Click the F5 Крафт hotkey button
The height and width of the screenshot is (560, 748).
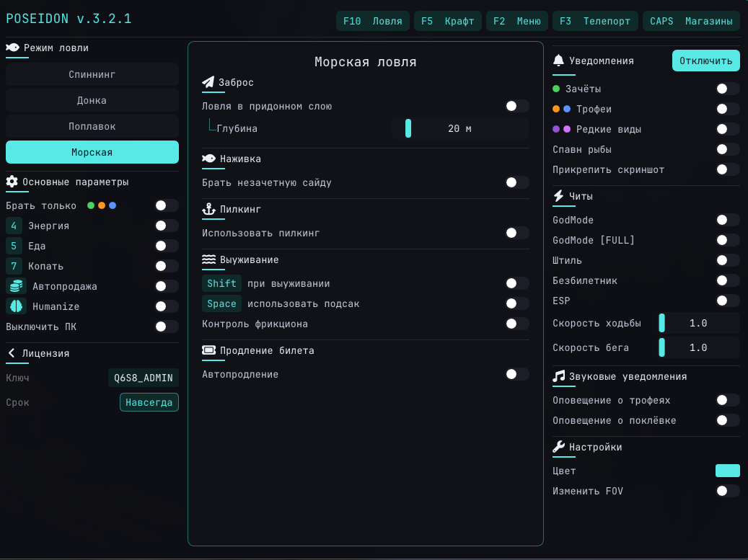447,21
